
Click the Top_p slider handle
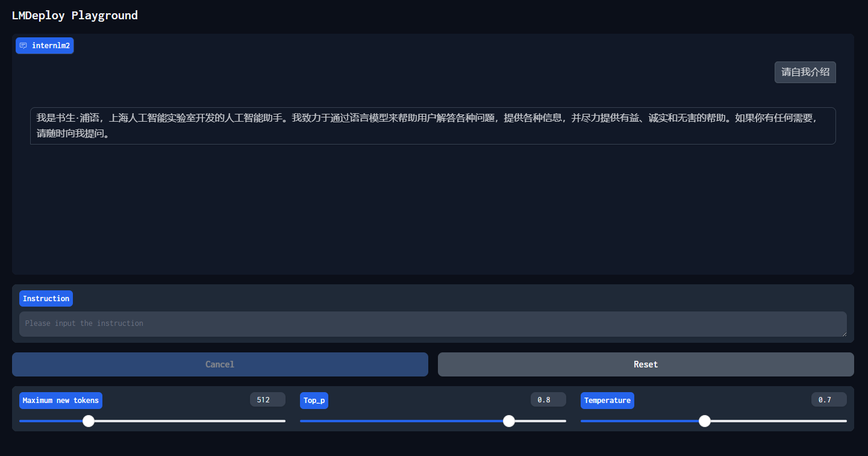[x=509, y=421]
